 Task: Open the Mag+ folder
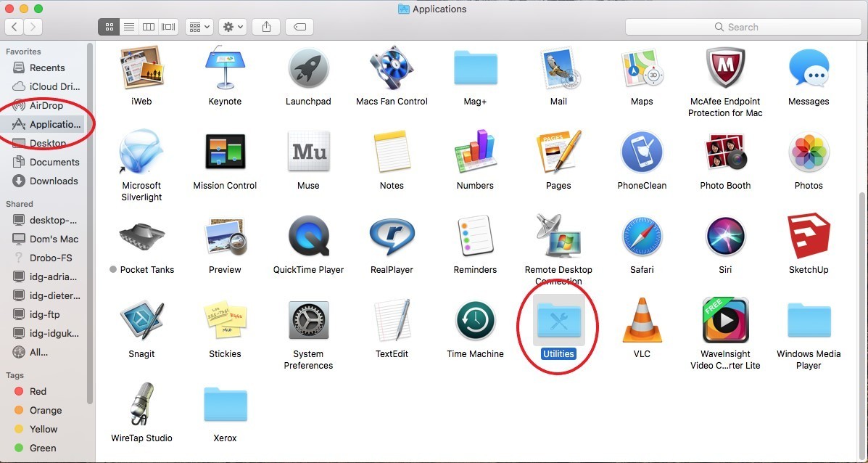click(475, 67)
